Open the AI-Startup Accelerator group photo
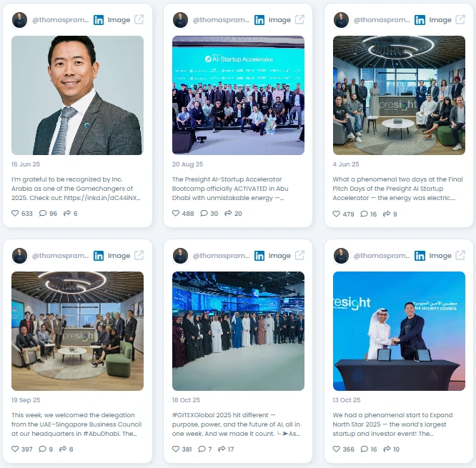This screenshot has width=476, height=468. (x=238, y=95)
